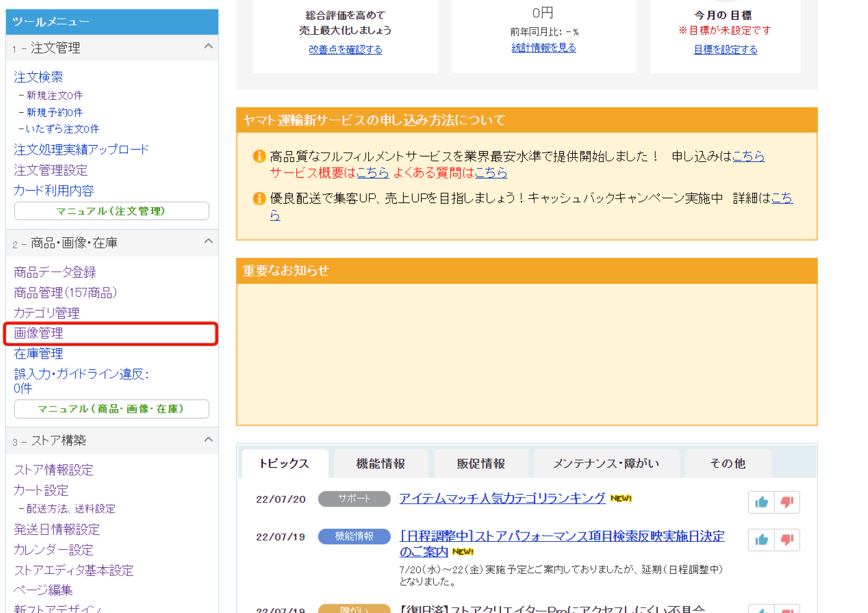Click info icon beside フルフィルメントサービス notice
The height and width of the screenshot is (613, 868).
(259, 156)
